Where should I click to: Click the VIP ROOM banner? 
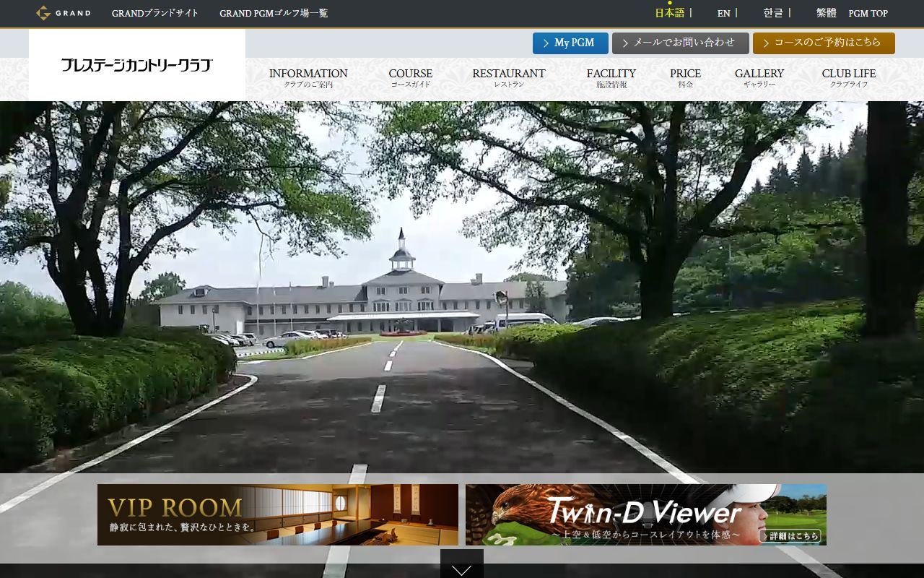click(278, 514)
